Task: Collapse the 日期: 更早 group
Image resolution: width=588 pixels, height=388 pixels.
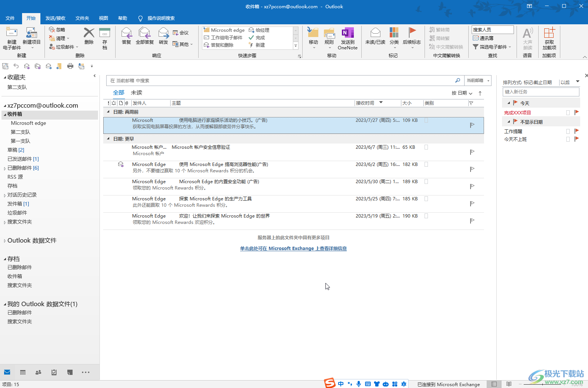Action: tap(108, 139)
